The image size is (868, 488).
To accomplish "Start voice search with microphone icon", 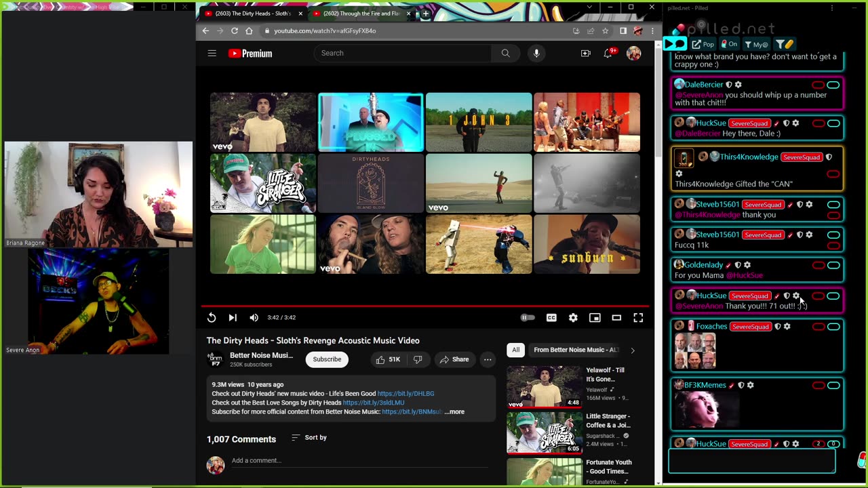I will point(536,53).
